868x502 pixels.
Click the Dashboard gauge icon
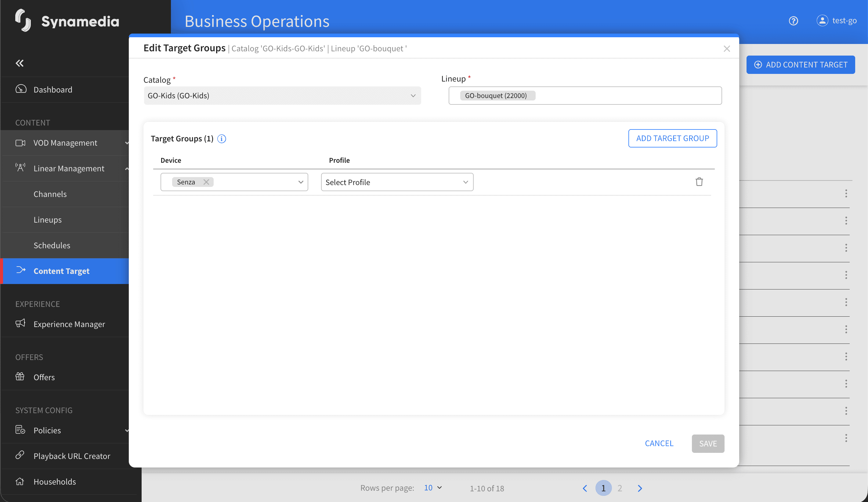pyautogui.click(x=21, y=89)
